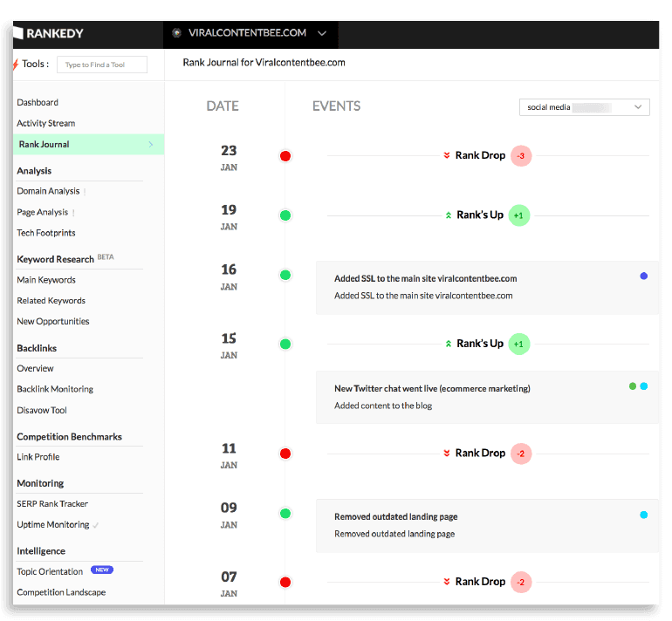
Task: Click the red timeline marker for Jan 11
Action: pos(285,454)
